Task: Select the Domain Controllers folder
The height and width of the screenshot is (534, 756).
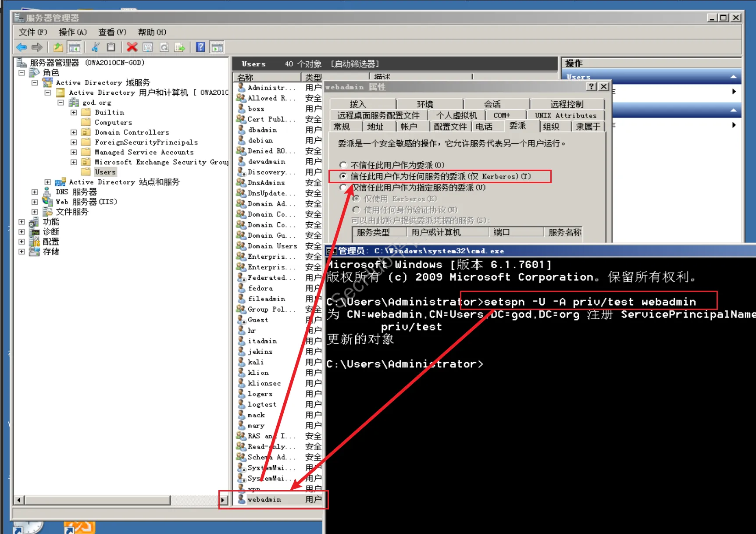Action: (132, 132)
